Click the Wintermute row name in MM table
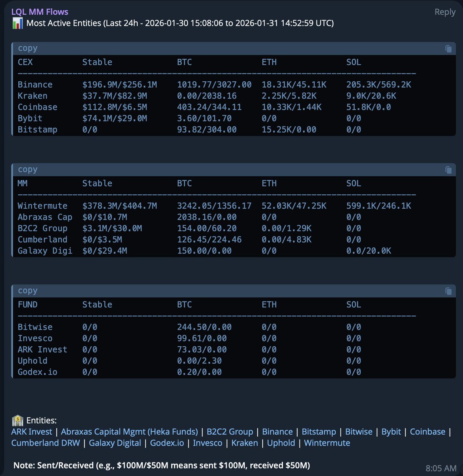463x476 pixels. click(x=42, y=206)
